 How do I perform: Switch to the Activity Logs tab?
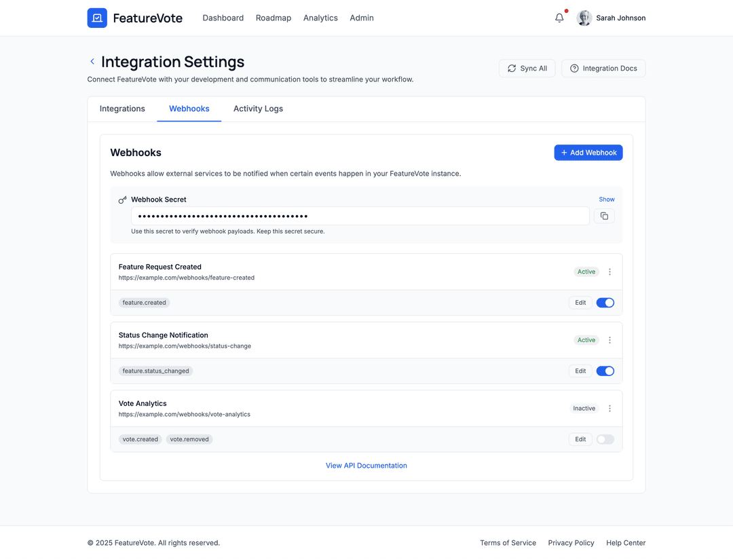click(x=258, y=109)
